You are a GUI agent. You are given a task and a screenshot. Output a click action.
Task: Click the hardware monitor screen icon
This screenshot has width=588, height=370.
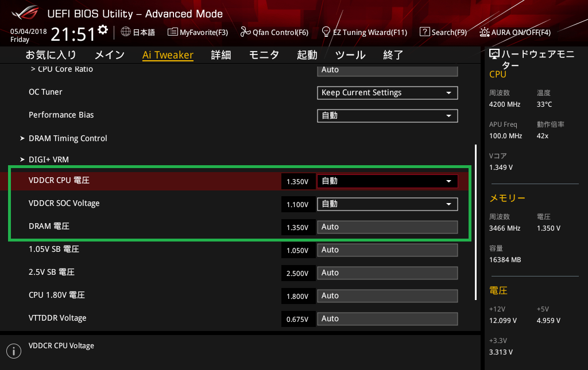click(x=494, y=54)
